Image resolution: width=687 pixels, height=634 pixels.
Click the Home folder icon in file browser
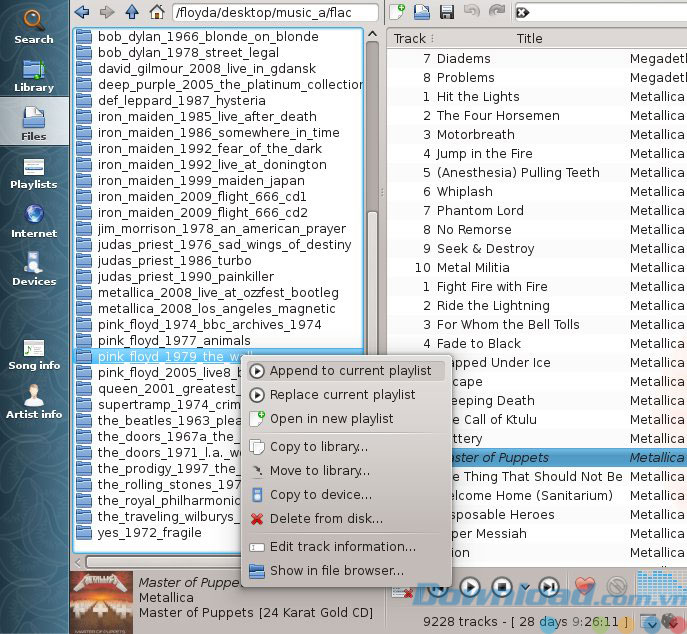(x=157, y=12)
